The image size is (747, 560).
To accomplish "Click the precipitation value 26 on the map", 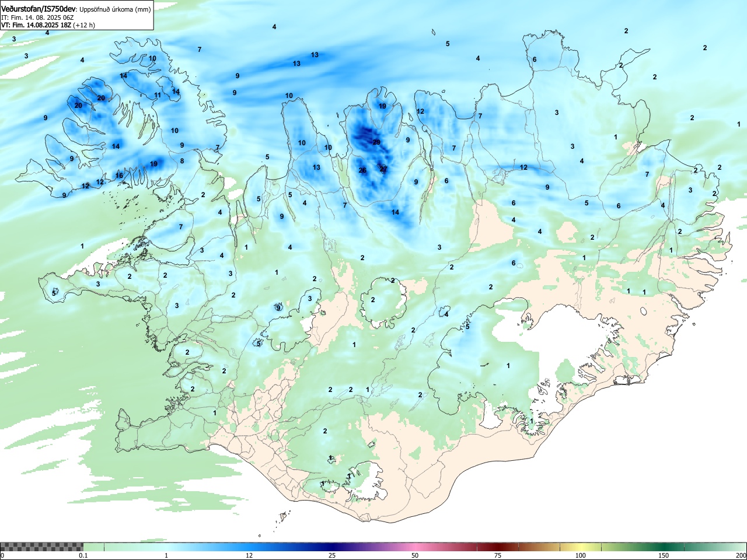I will click(362, 170).
